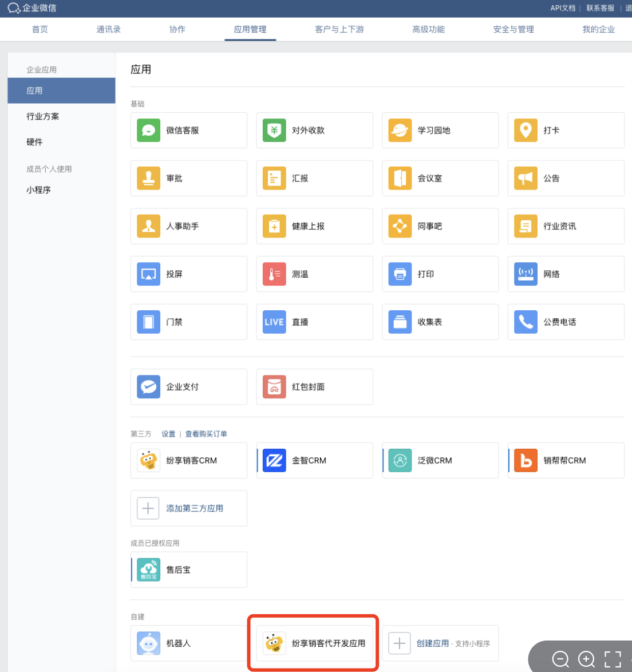Open the 门禁 access control icon
632x672 pixels.
(x=148, y=322)
